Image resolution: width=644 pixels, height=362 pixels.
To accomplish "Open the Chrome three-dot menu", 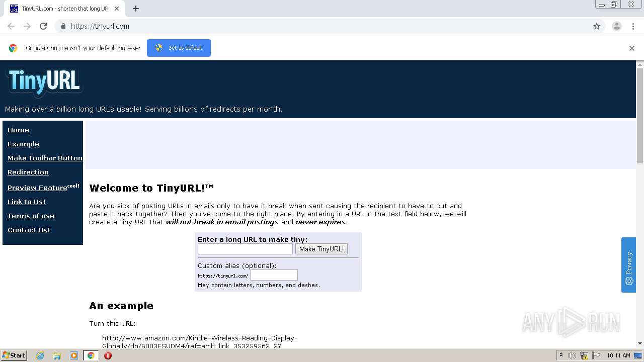I will click(x=633, y=26).
